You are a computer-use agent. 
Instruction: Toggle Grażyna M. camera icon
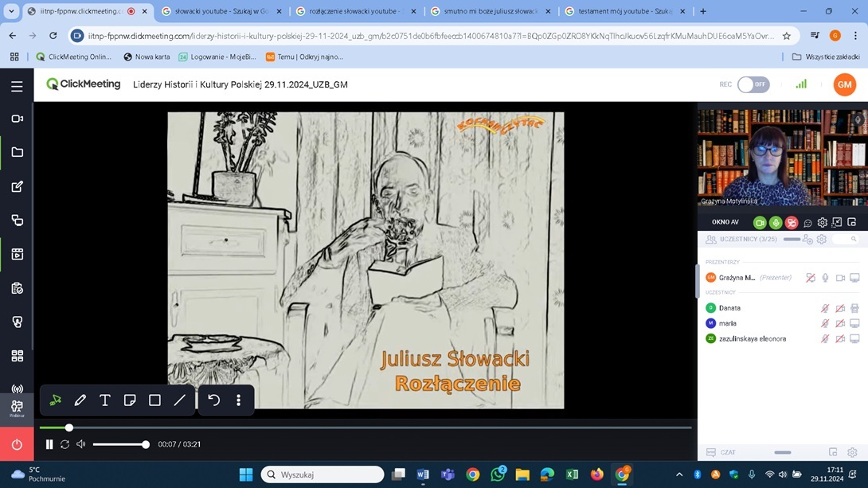[x=840, y=278]
